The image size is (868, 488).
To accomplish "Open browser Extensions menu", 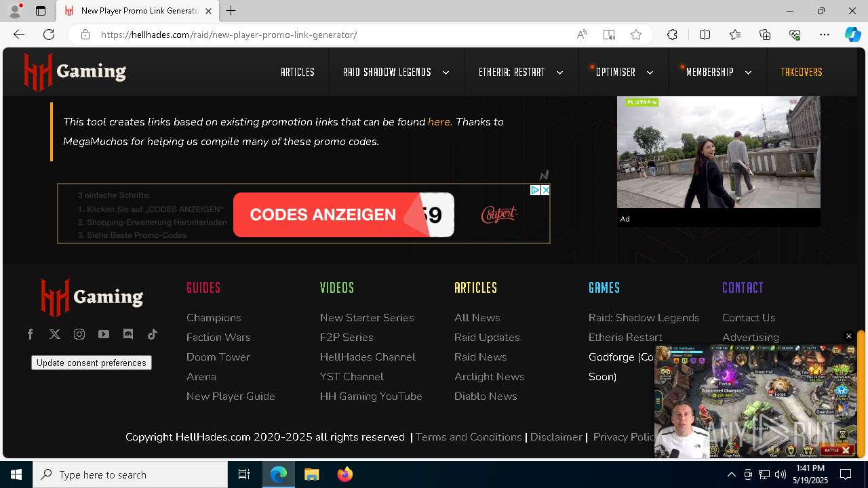I will (672, 35).
